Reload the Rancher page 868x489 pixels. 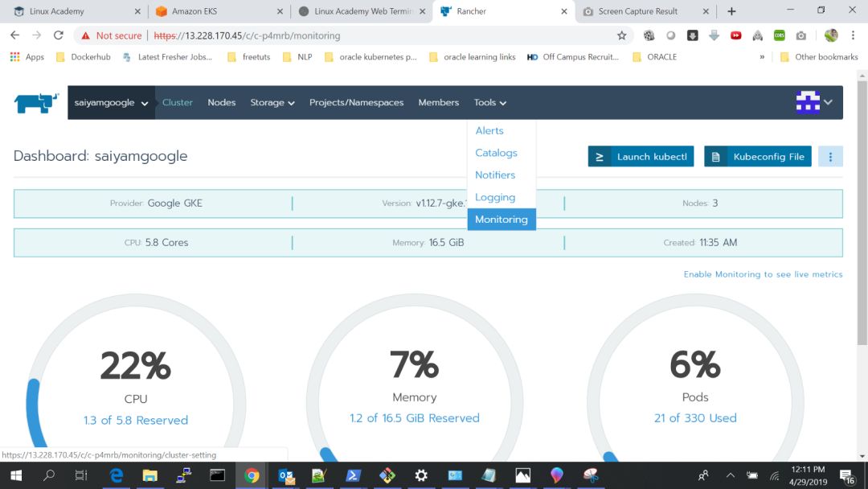tap(58, 35)
